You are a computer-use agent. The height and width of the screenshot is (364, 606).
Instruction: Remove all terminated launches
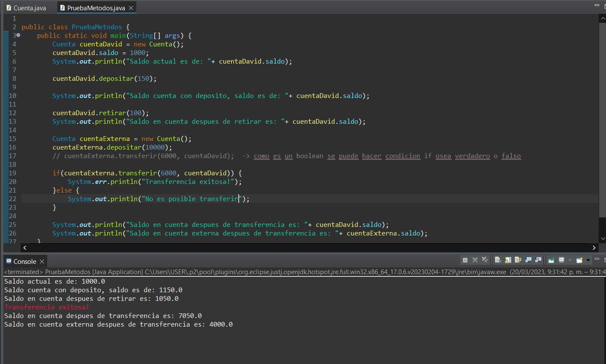[x=485, y=260]
